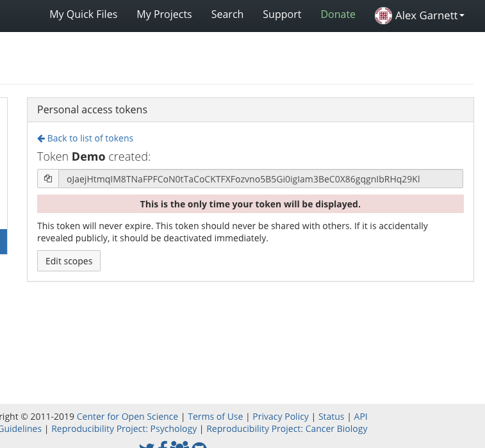Screen dimensions: 485x448
Task: Open the Terms of Use link
Action: pyautogui.click(x=215, y=417)
